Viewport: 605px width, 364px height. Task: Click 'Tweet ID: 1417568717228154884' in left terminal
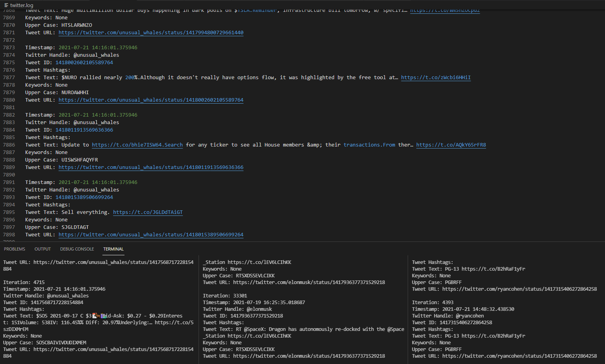43,303
